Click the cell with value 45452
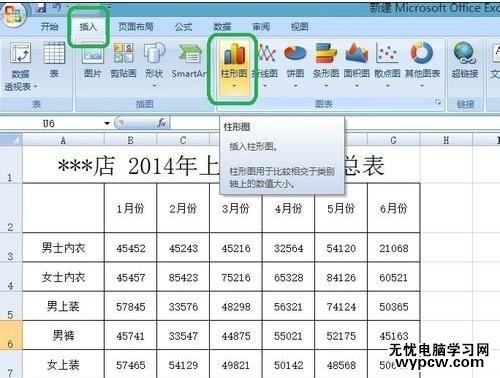Screen dimensions: 500x378 [130, 248]
